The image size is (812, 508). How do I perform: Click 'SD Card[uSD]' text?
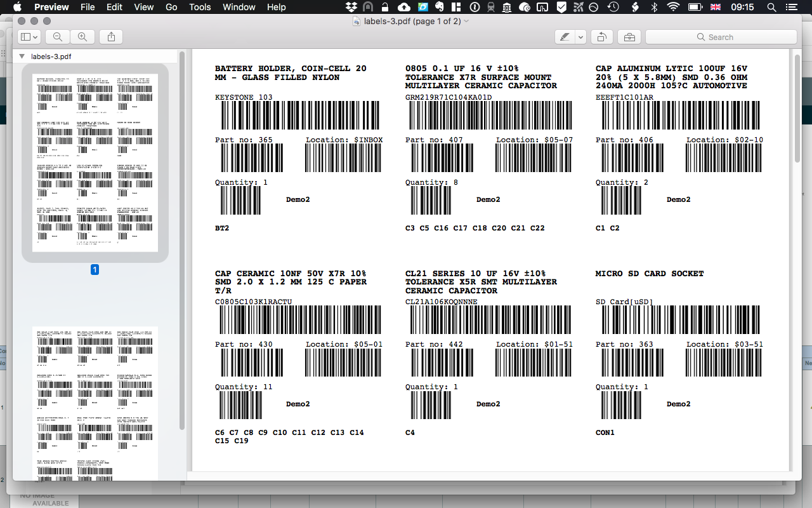tap(624, 302)
